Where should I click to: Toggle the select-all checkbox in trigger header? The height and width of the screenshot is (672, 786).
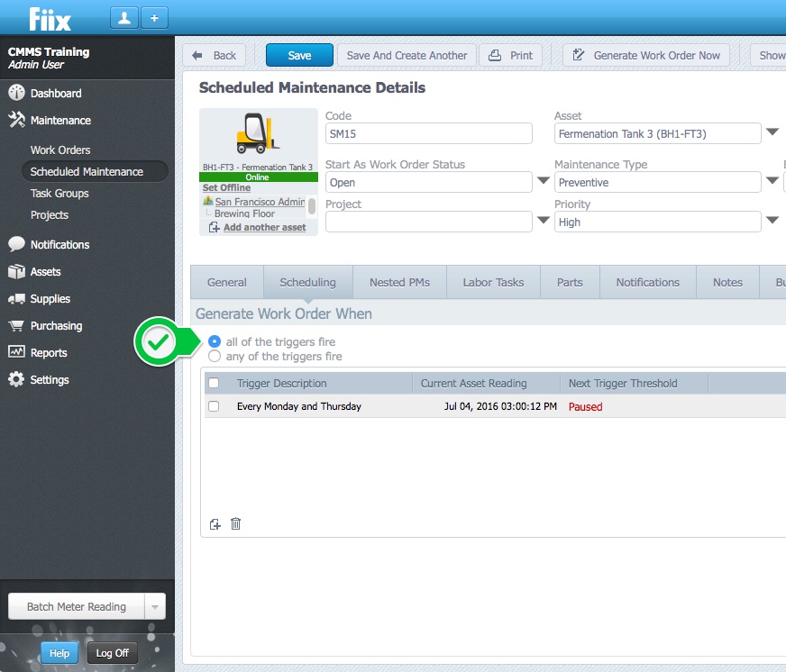[x=214, y=383]
